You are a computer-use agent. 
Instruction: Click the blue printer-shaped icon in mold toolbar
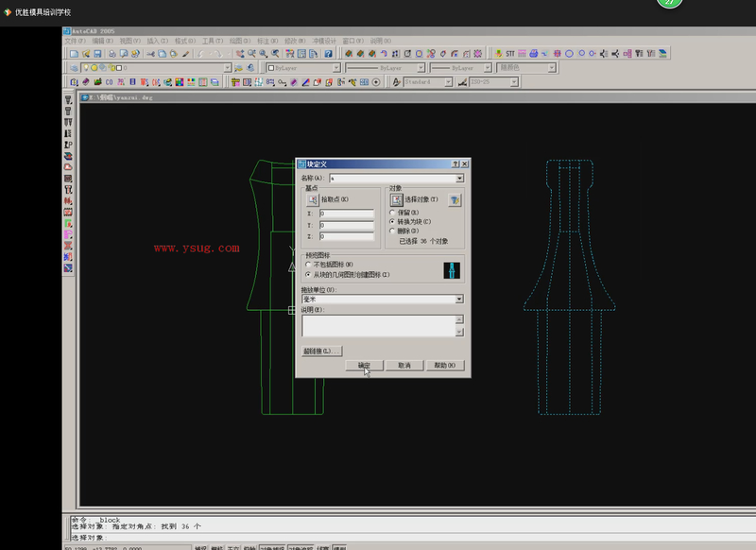click(x=533, y=54)
